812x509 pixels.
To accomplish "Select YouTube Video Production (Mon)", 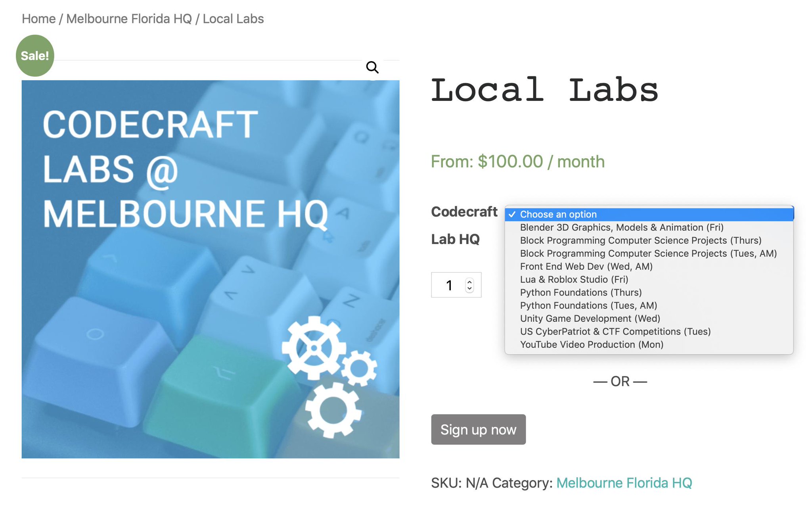I will pos(591,345).
